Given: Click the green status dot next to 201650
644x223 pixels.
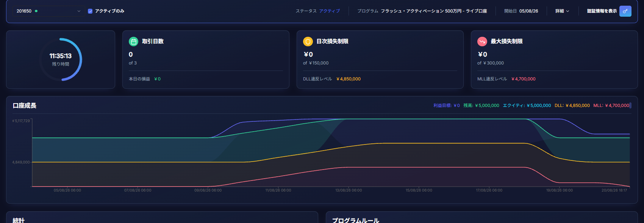Looking at the screenshot, I should click(36, 11).
